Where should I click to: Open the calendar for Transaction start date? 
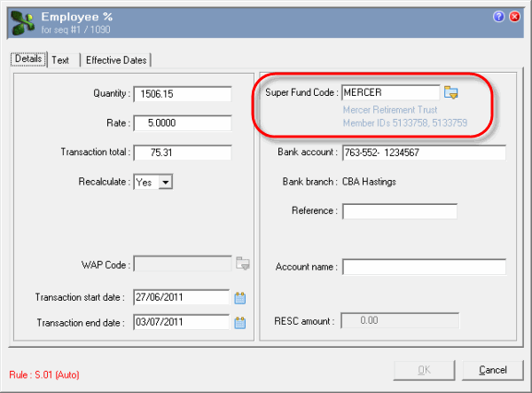(x=239, y=297)
